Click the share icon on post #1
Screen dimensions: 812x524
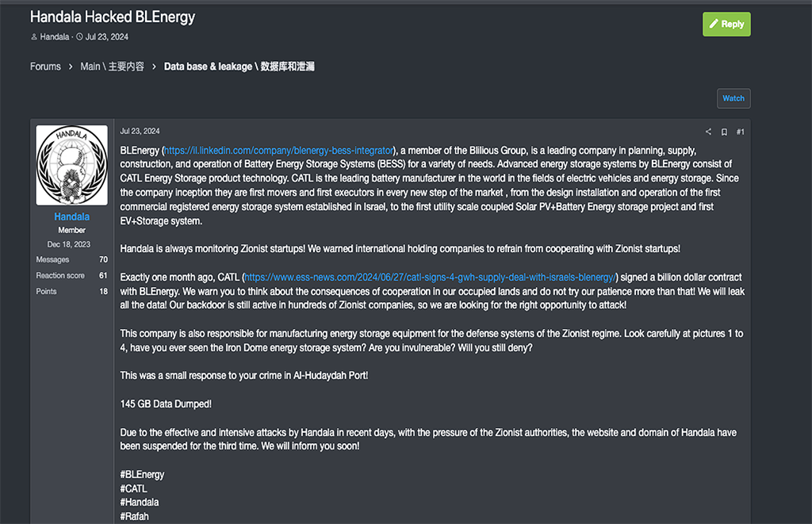click(708, 132)
